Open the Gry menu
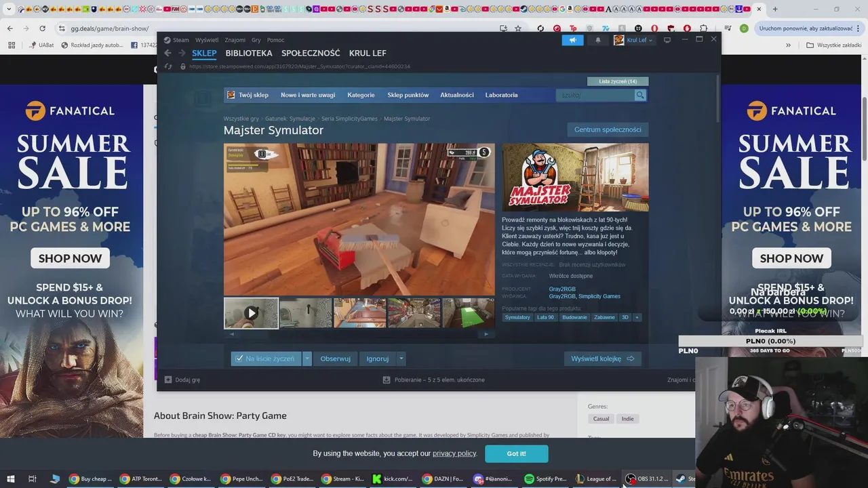This screenshot has width=868, height=488. coord(256,40)
